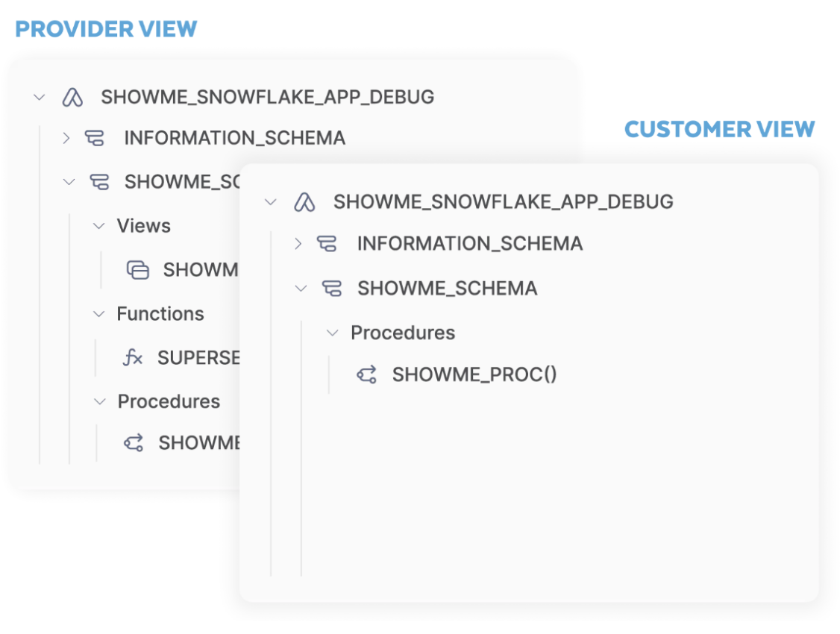Click the PROVIDER VIEW heading
The width and height of the screenshot is (840, 634).
click(x=106, y=29)
